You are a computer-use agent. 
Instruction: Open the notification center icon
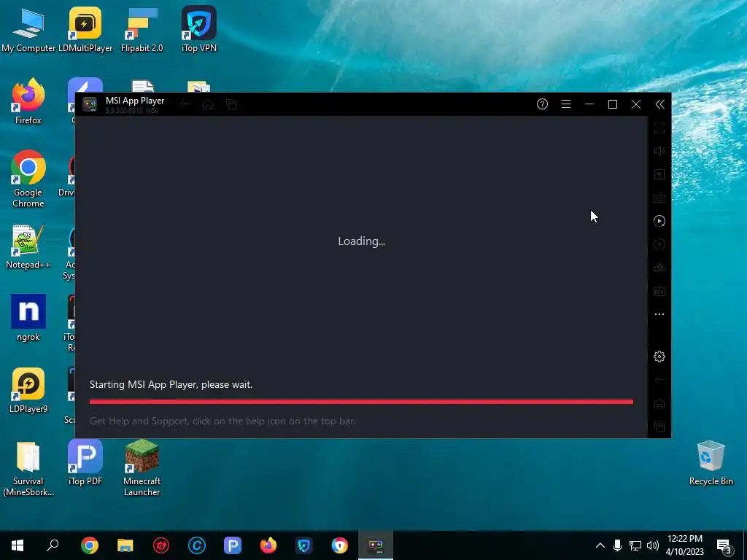724,547
